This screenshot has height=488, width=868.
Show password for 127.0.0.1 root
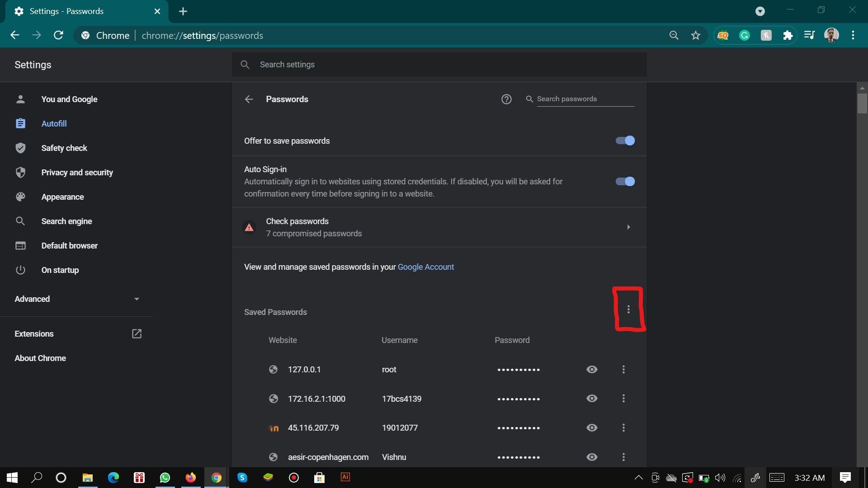point(592,369)
